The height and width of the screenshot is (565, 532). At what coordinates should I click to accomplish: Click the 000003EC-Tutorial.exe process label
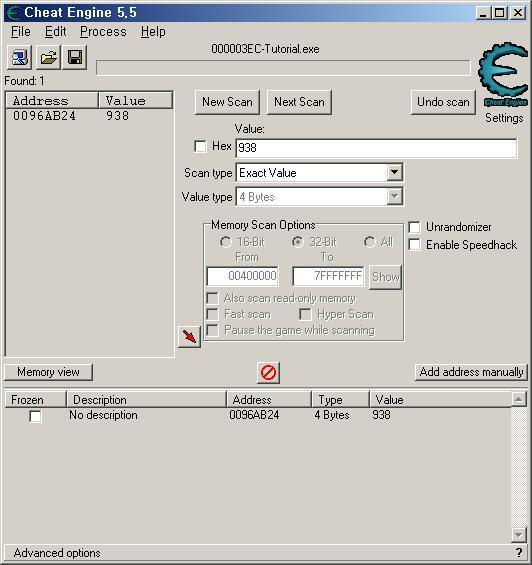coord(265,49)
